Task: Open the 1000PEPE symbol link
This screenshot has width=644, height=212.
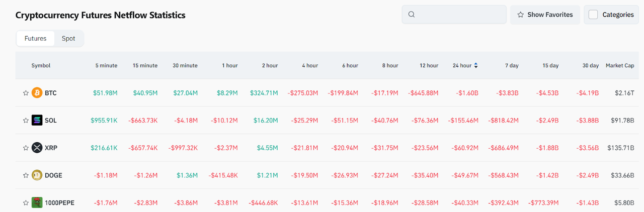Action: 59,202
